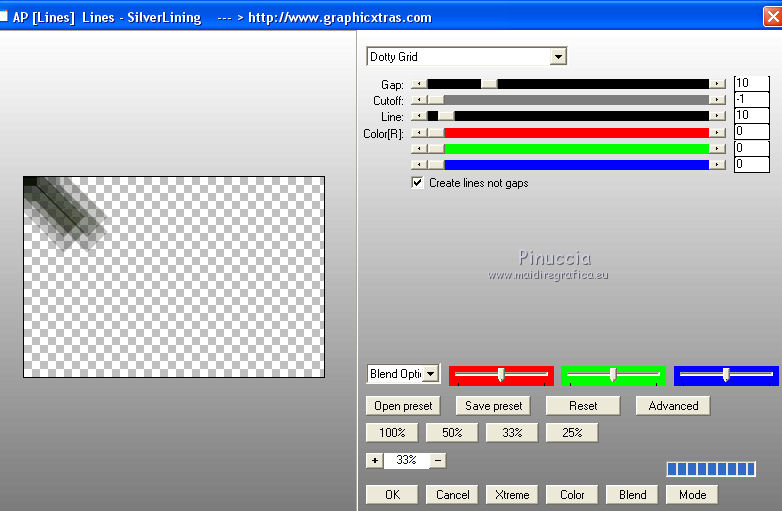Viewport: 782px width, 511px height.
Task: Click the Gap slider left arrow
Action: (x=419, y=84)
